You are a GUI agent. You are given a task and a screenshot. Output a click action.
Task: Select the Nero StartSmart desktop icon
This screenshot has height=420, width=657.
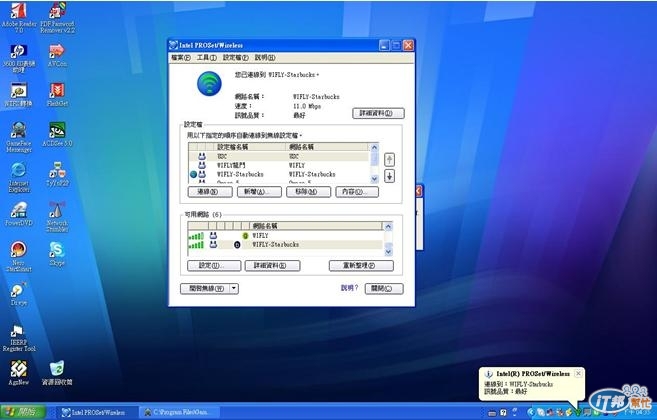(18, 256)
